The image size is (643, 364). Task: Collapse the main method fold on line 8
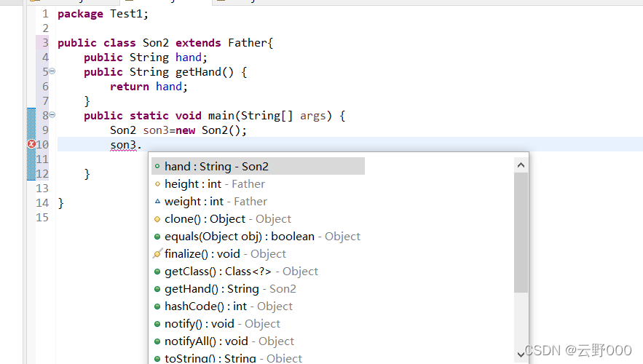coord(52,115)
